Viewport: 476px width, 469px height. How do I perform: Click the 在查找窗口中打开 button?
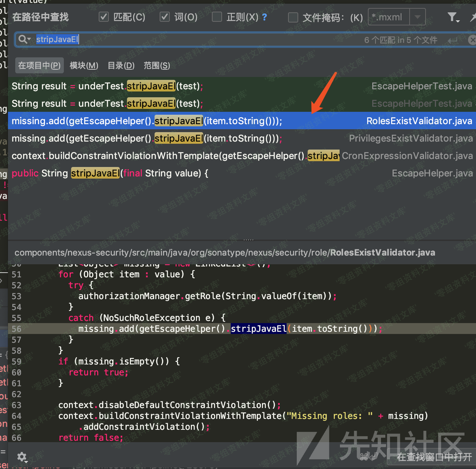pyautogui.click(x=434, y=457)
